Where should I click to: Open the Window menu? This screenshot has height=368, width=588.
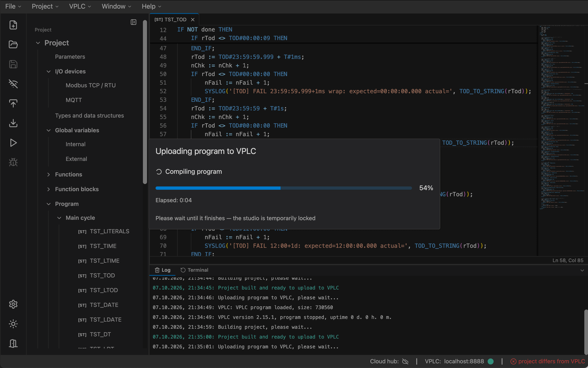[x=116, y=6]
